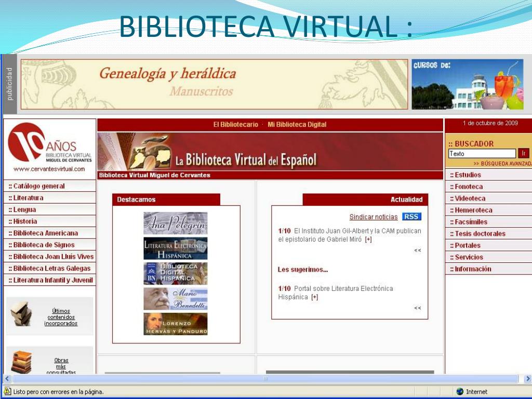Click the Últimos contenidos incorporados link
532x399 pixels.
[61, 317]
